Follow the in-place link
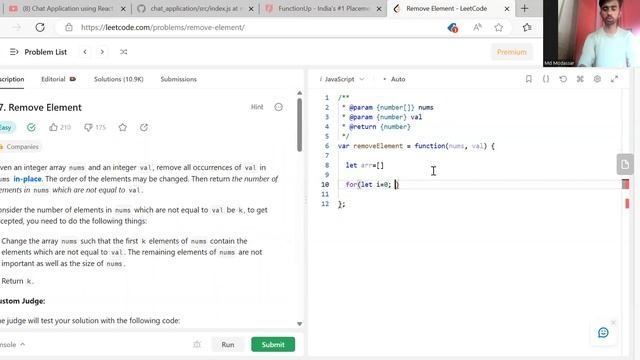Image resolution: width=640 pixels, height=360 pixels. pos(27,179)
